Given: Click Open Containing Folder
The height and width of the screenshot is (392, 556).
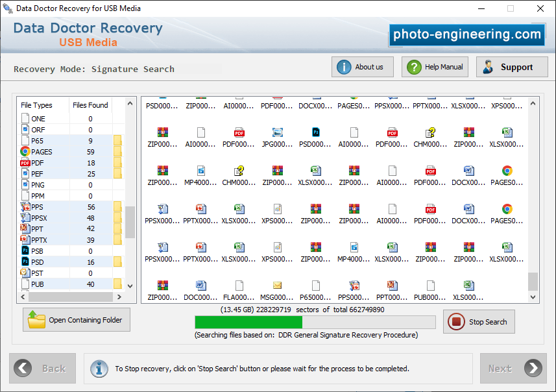Looking at the screenshot, I should 77,319.
